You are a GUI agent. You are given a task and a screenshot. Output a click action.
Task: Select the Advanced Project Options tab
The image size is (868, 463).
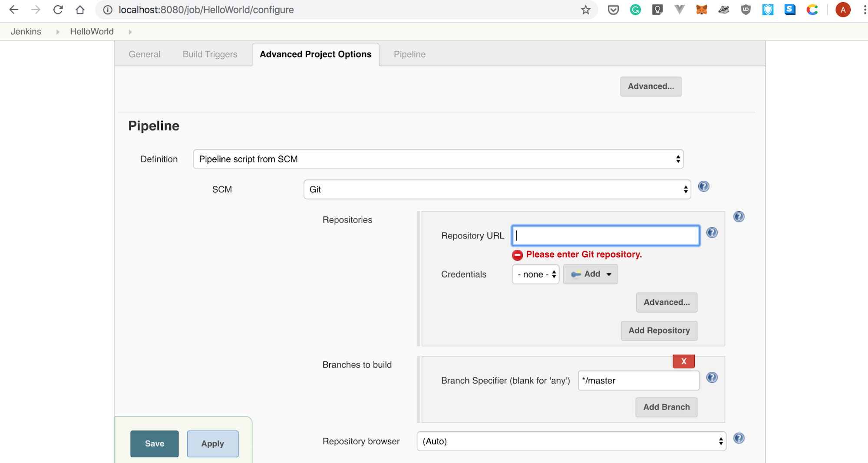point(316,54)
